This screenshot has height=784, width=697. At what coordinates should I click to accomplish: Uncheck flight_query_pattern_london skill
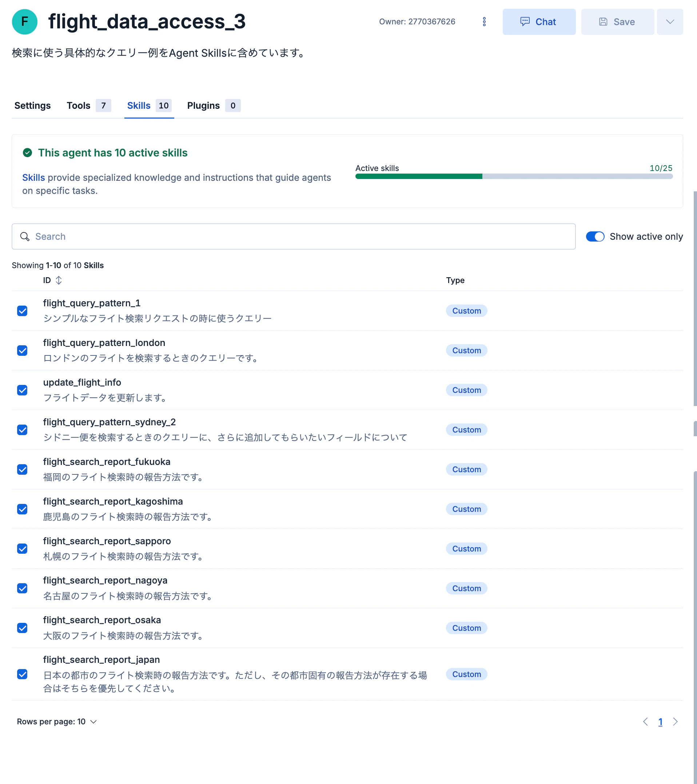pyautogui.click(x=22, y=351)
